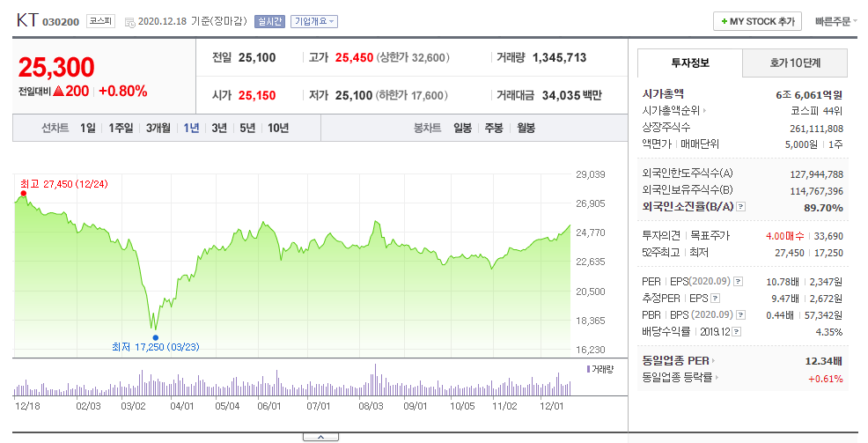Screen dimensions: 868x443
Task: Open the calendar icon beside 2020.12.18
Action: tap(130, 22)
